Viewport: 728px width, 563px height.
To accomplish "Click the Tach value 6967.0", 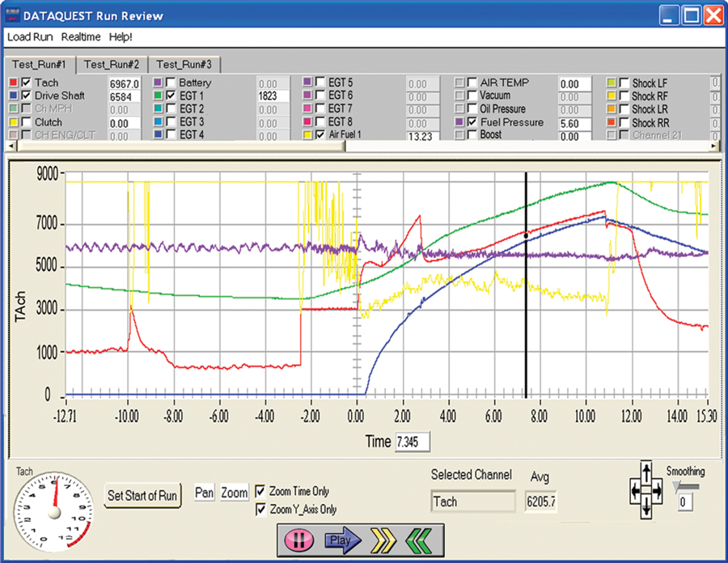I will click(x=124, y=84).
